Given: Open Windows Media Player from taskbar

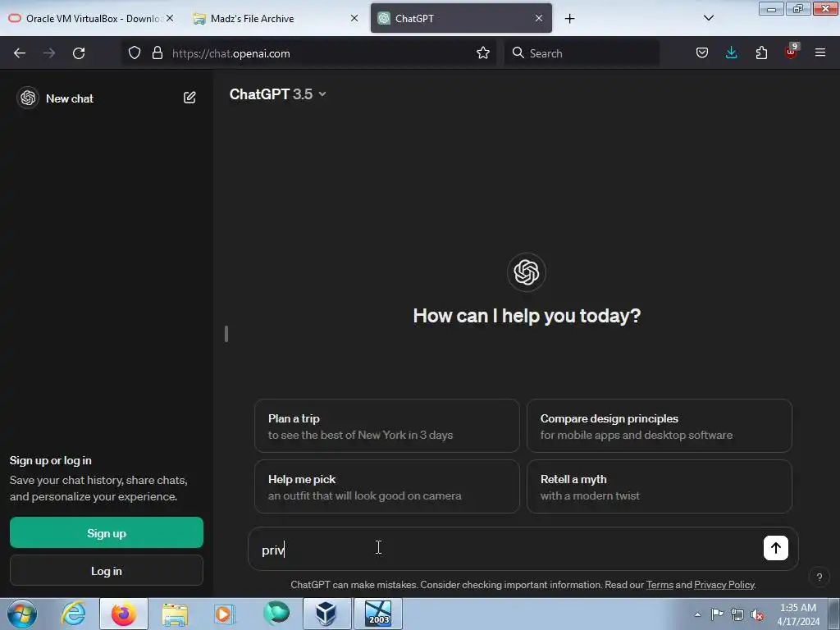Looking at the screenshot, I should 225,614.
